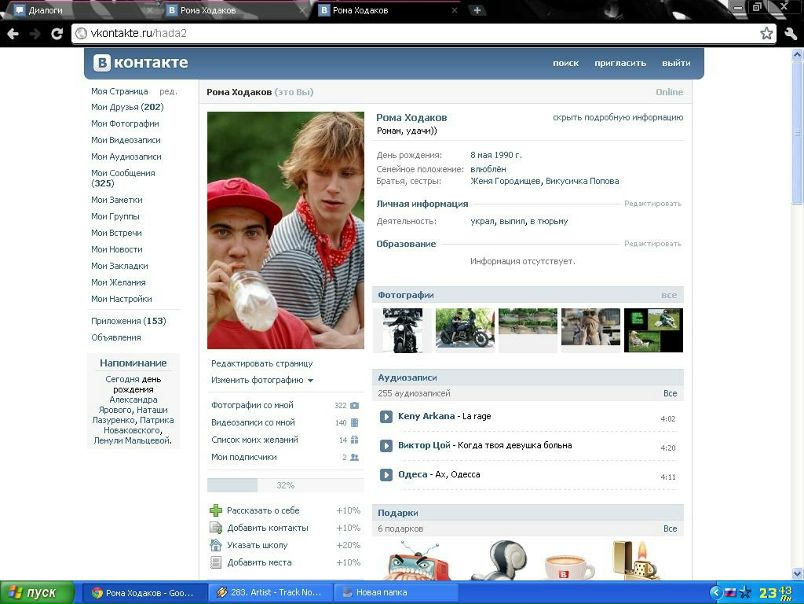
Task: Expand the Изменить фотографию dropdown
Action: 262,380
